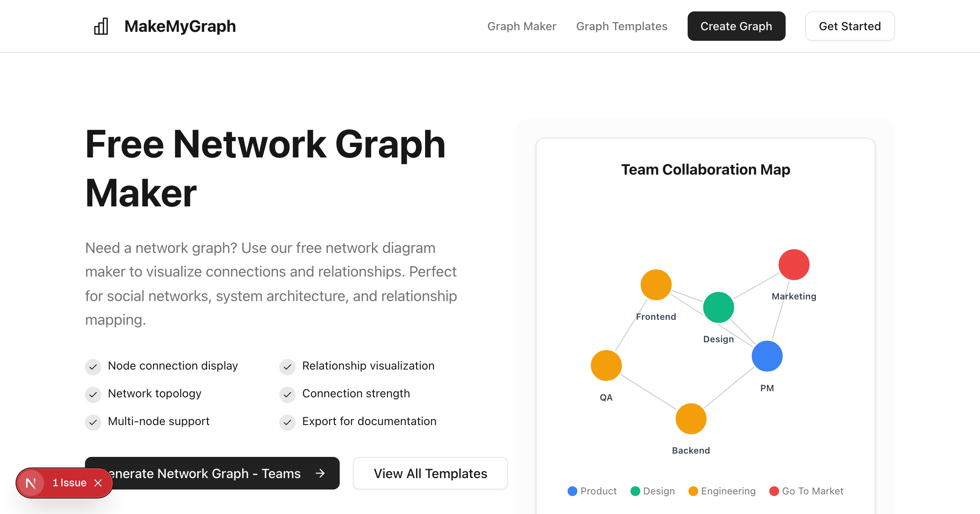Click the 'Need a network graph?' description paragraph
The height and width of the screenshot is (514, 980).
[x=271, y=284]
